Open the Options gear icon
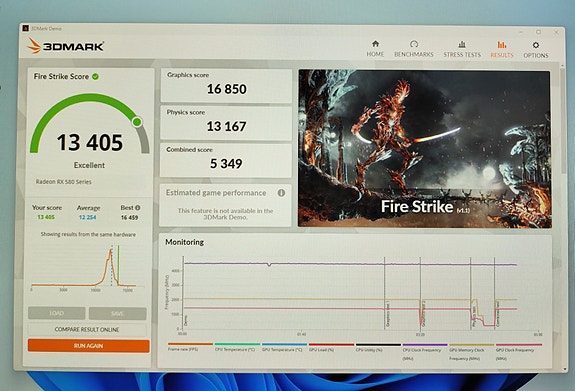Image resolution: width=575 pixels, height=391 pixels. [x=536, y=45]
